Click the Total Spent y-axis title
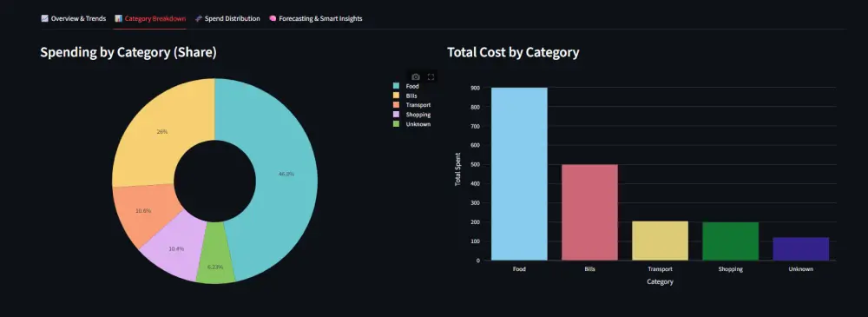This screenshot has height=317, width=868. pyautogui.click(x=457, y=169)
